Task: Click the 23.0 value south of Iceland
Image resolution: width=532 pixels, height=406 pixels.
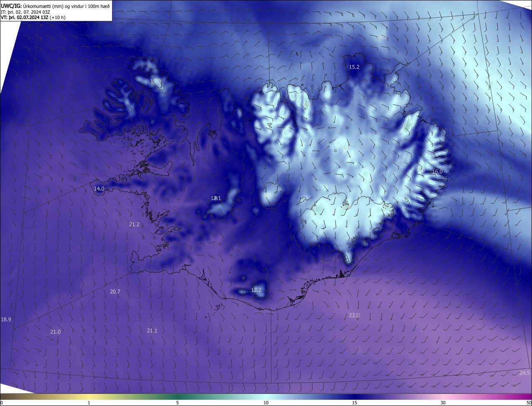Action: click(x=354, y=315)
